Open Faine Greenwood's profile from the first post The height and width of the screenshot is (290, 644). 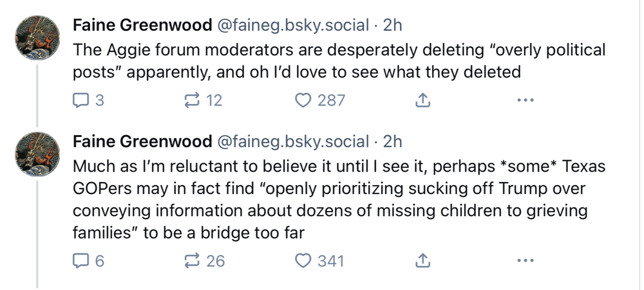142,26
